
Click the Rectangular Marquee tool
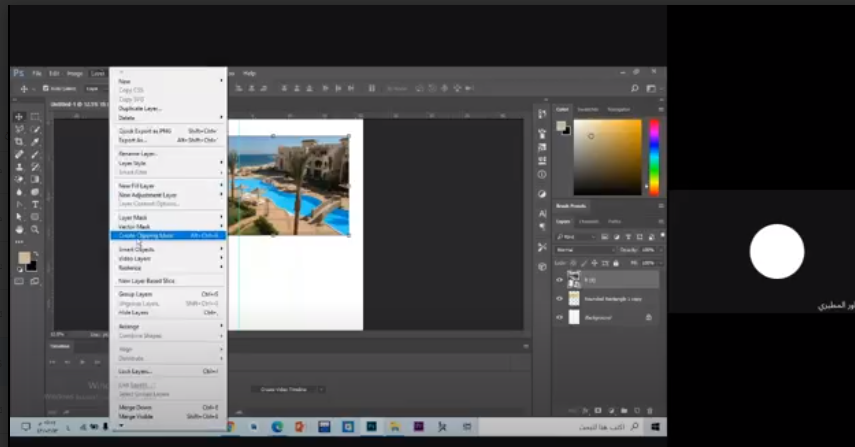(x=35, y=117)
